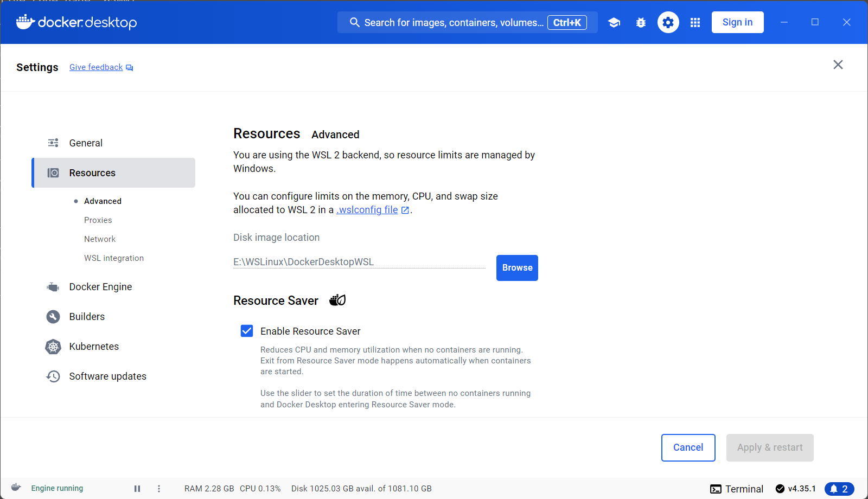Viewport: 868px width, 499px height.
Task: Click the Cancel button
Action: (688, 447)
